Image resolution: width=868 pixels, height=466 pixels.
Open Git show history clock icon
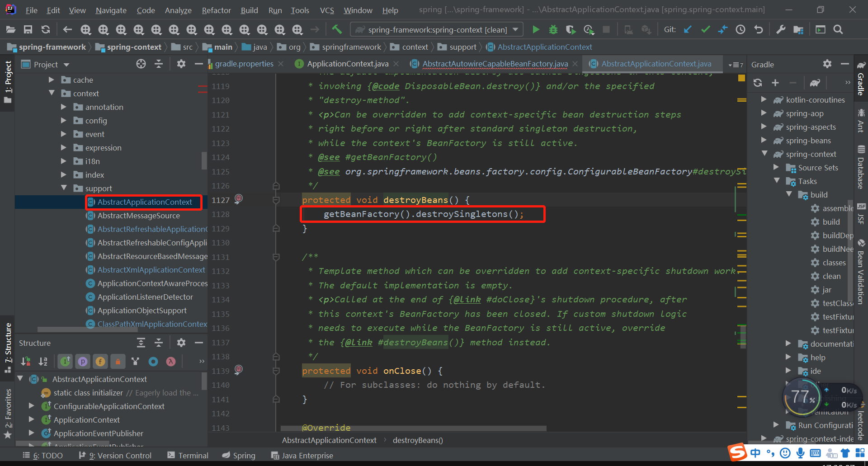click(x=741, y=29)
